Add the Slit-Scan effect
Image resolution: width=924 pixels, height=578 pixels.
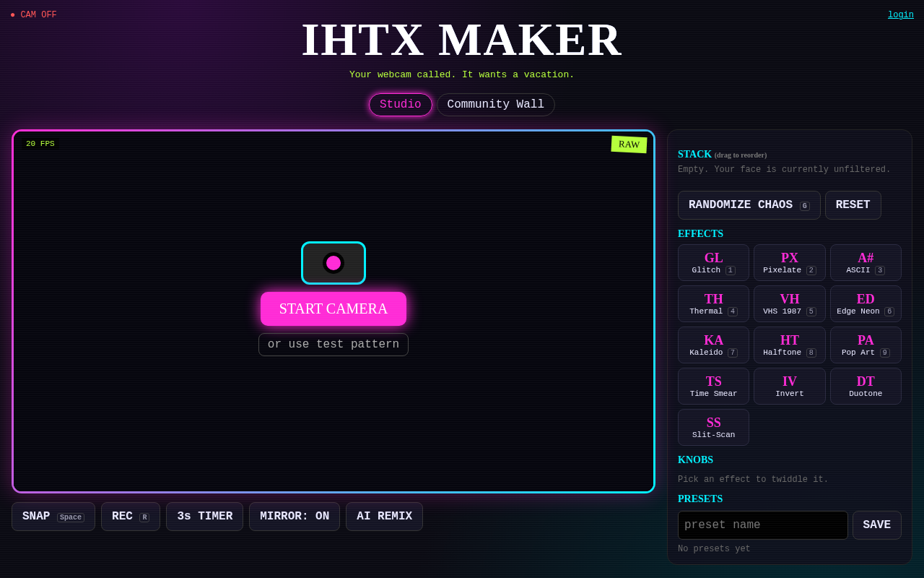point(713,427)
